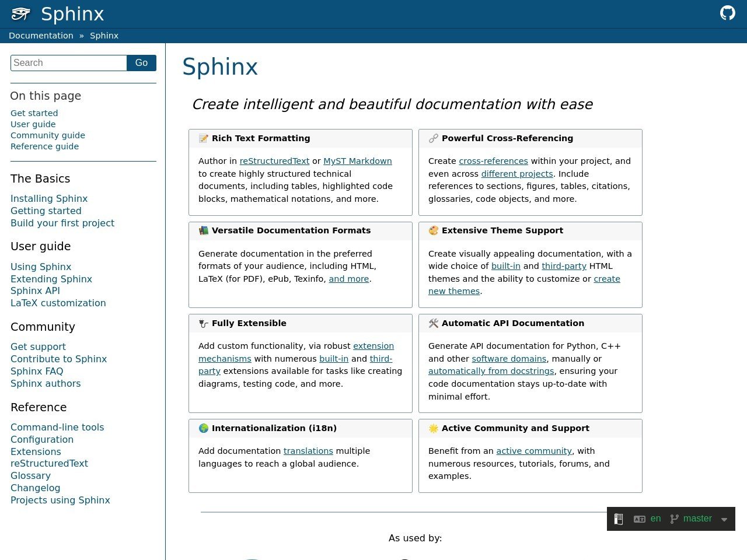Jump to Get started section
This screenshot has height=560, width=747.
34,113
